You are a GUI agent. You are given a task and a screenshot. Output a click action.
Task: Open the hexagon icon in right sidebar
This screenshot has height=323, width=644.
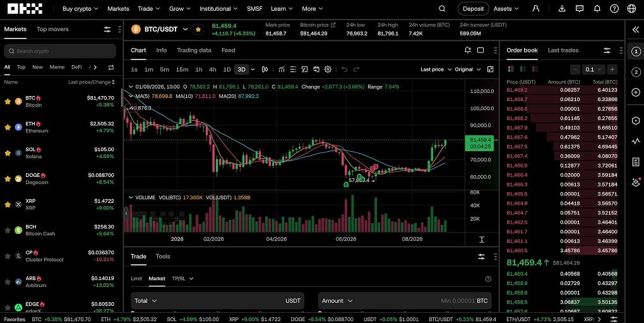(636, 120)
